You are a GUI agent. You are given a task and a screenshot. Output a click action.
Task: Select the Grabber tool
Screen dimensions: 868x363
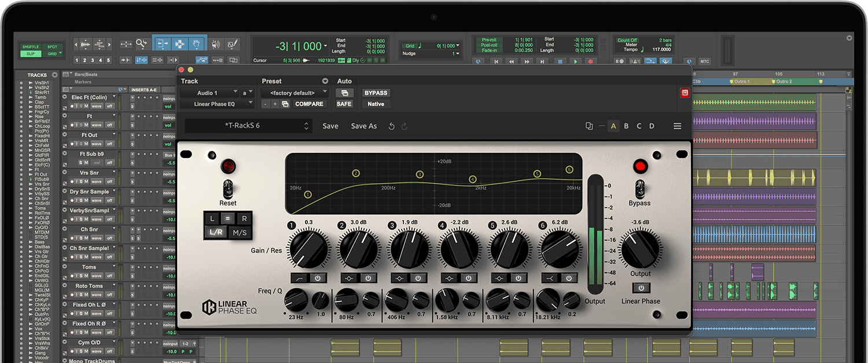pyautogui.click(x=196, y=44)
